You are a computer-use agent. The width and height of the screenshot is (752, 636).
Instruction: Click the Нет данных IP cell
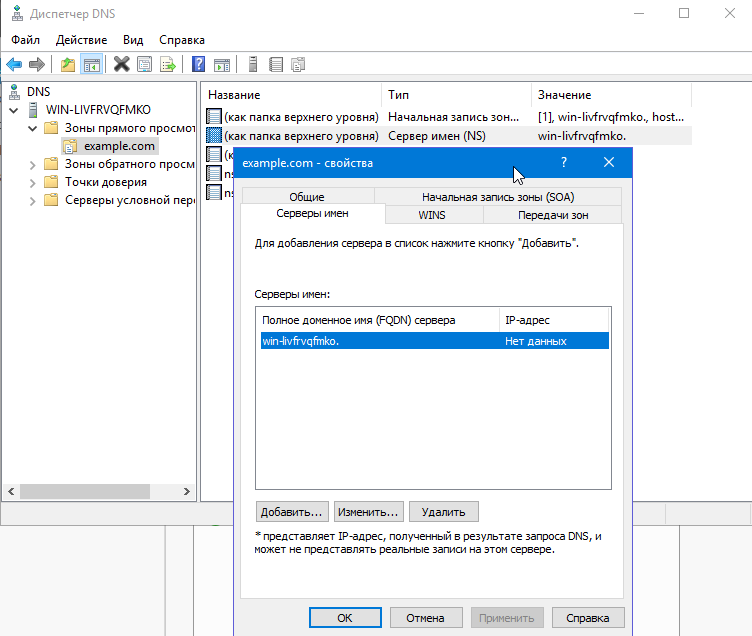(x=536, y=341)
